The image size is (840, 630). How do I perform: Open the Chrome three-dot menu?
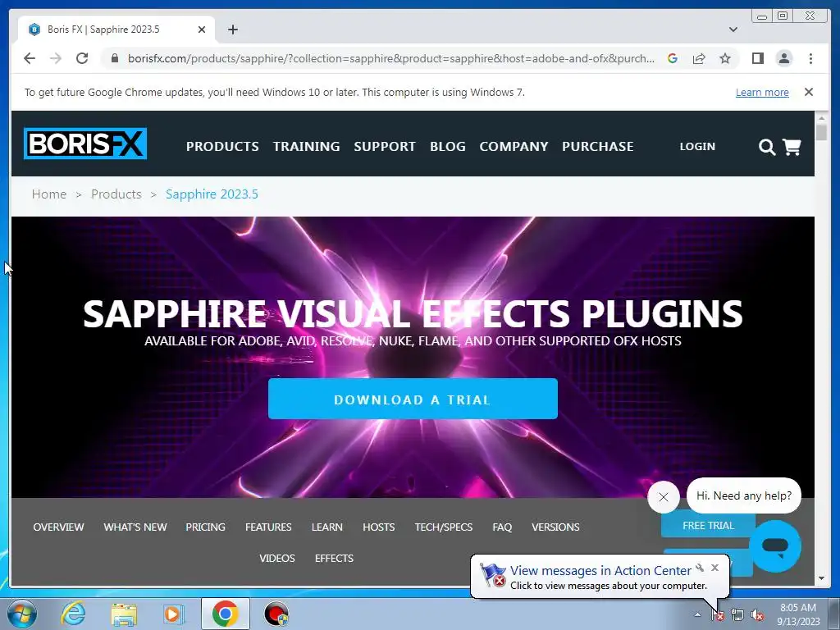811,58
